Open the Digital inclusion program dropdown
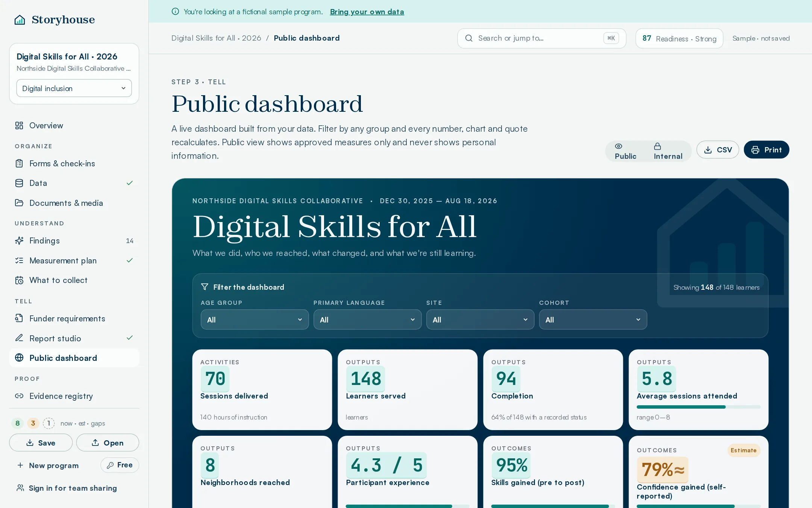Viewport: 812px width, 508px height. 74,88
